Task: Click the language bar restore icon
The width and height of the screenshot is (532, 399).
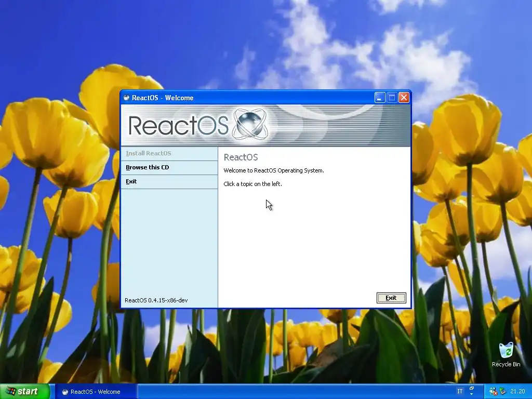Action: coord(472,389)
